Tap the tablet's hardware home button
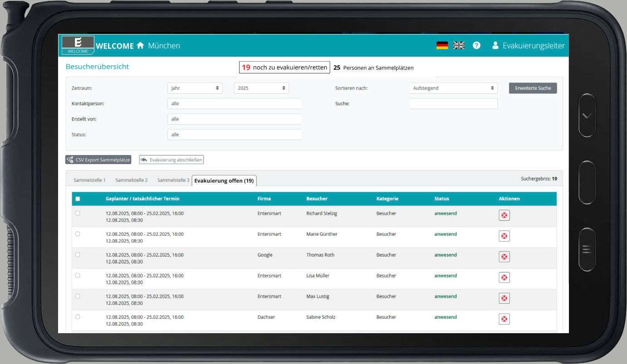 tap(587, 182)
